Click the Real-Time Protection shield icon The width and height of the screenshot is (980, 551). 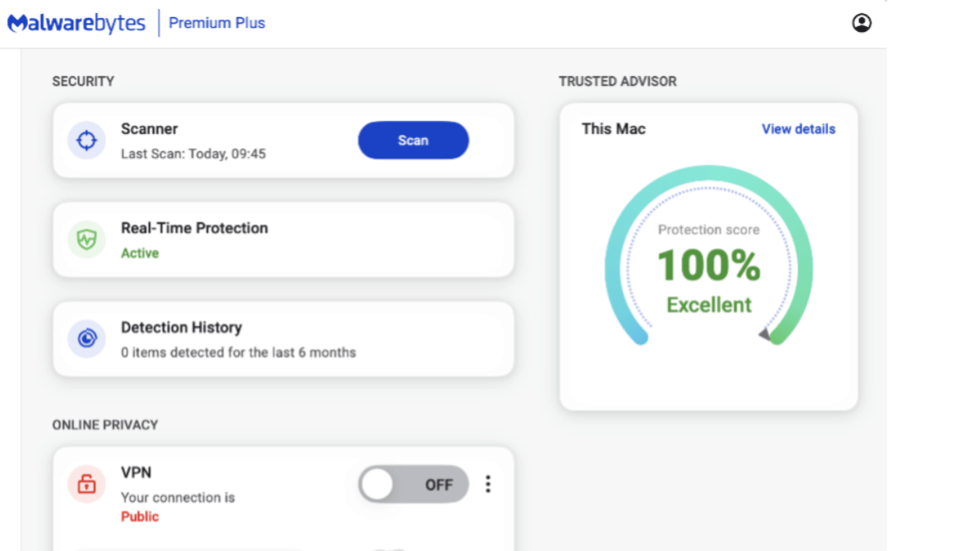coord(87,239)
